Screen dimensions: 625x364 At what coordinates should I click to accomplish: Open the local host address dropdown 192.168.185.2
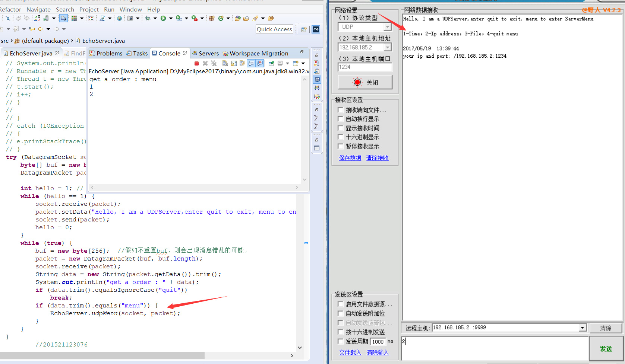click(x=388, y=47)
